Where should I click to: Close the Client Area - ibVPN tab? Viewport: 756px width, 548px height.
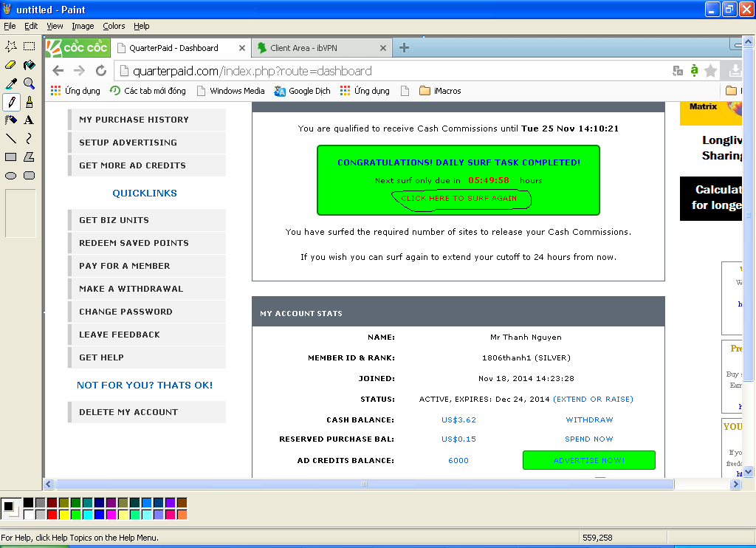click(383, 48)
